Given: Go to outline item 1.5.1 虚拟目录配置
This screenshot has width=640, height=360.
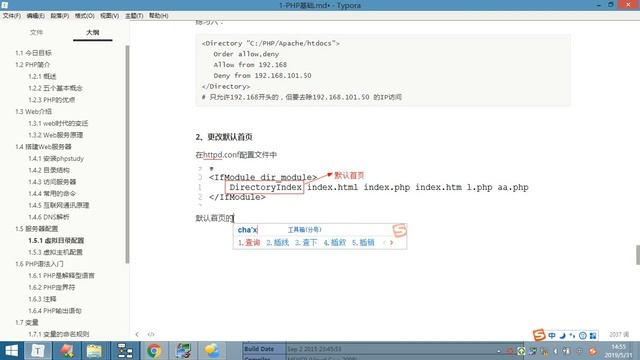Looking at the screenshot, I should pos(56,240).
